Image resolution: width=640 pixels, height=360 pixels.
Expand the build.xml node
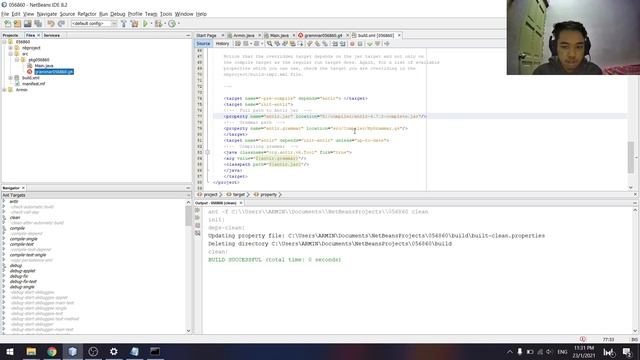[11, 78]
